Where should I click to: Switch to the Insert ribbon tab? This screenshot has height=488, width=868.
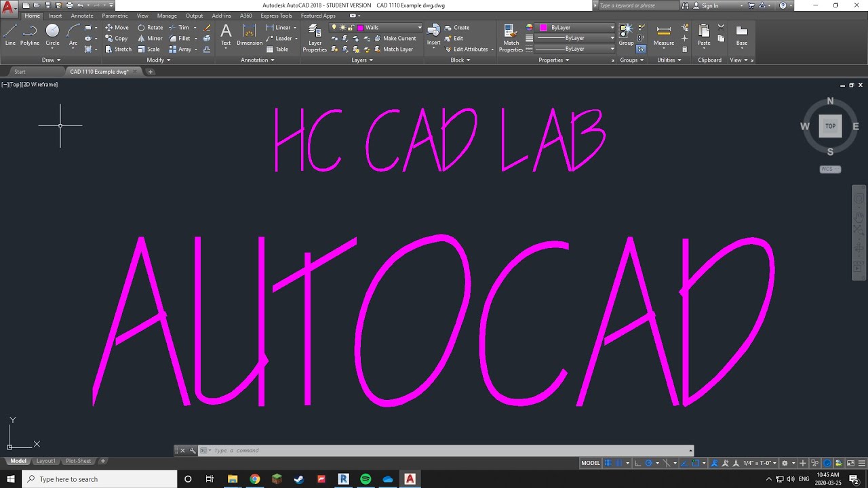55,16
